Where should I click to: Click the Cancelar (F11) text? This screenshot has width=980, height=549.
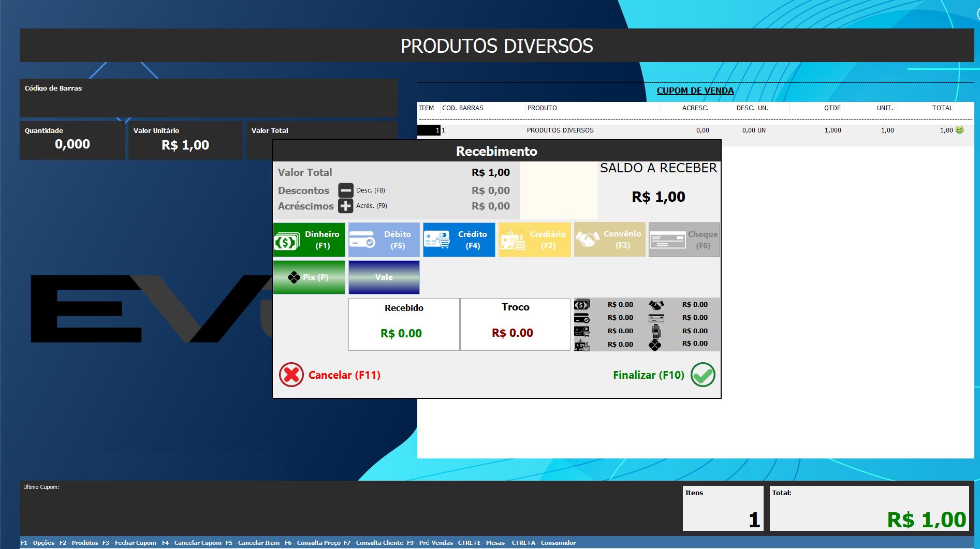344,375
